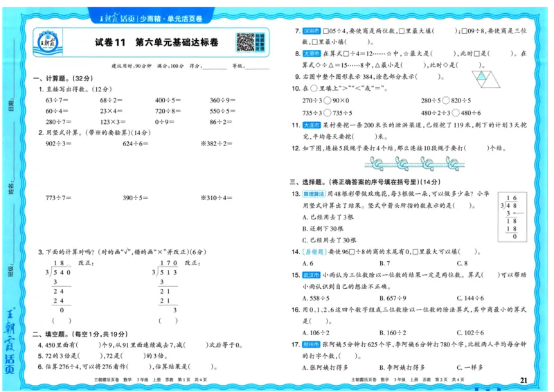
Task: Click the 深圳市 tag on question 7
Action: coord(312,31)
